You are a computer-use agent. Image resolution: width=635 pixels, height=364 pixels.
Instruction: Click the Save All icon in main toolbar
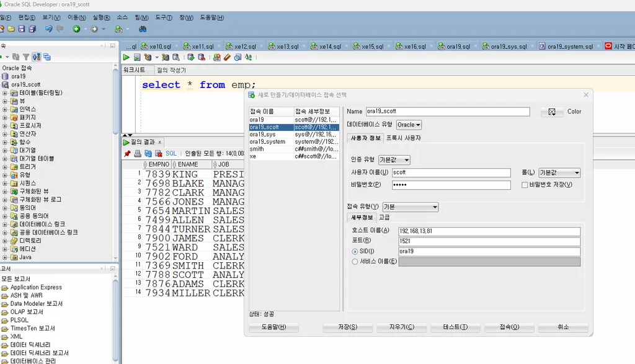32,29
